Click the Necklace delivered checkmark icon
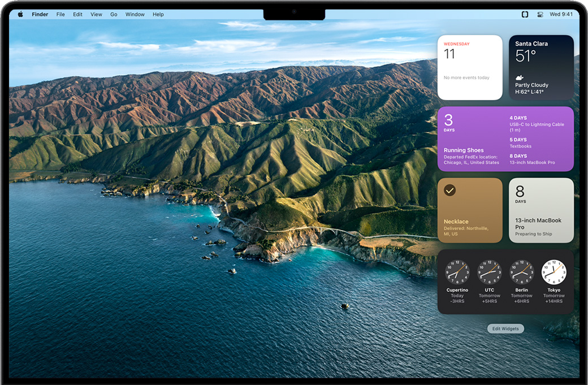The image size is (588, 385). [449, 191]
